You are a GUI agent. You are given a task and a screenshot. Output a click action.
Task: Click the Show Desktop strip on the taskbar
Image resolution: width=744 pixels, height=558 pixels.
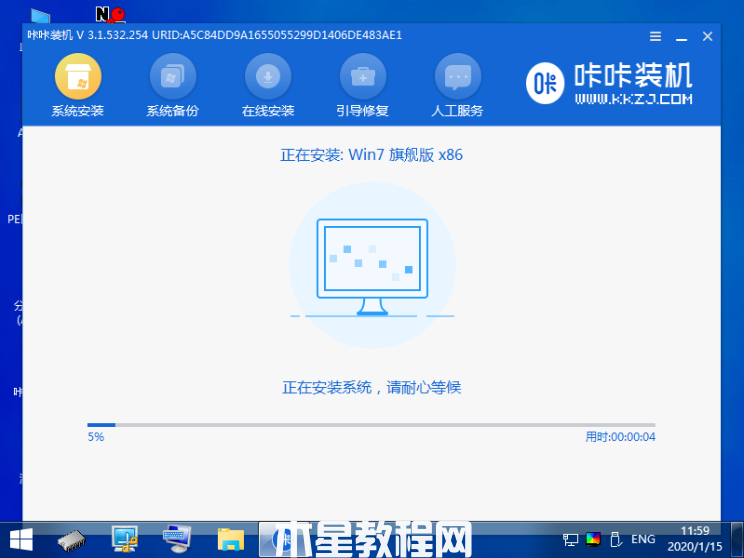(x=737, y=540)
